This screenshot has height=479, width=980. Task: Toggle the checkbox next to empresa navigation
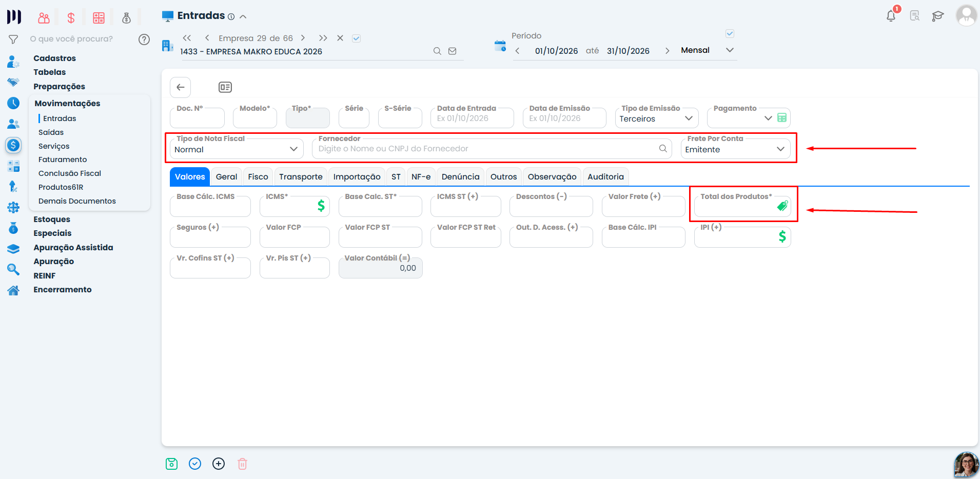(357, 38)
